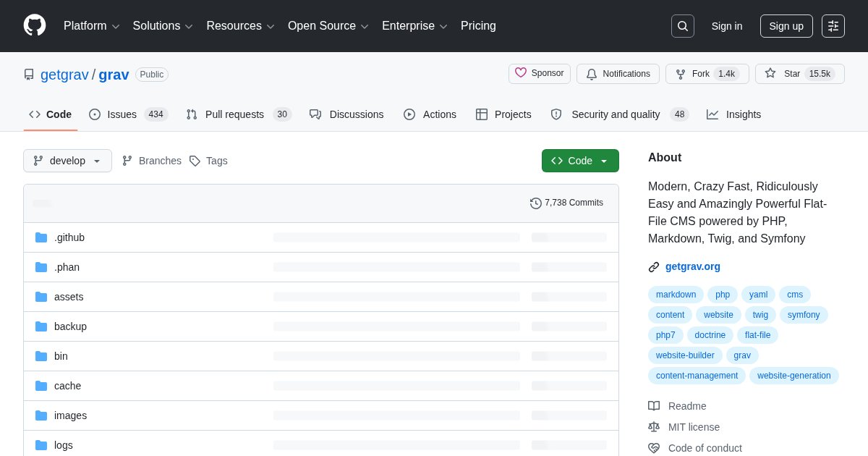
Task: Open the images folder
Action: pyautogui.click(x=70, y=415)
